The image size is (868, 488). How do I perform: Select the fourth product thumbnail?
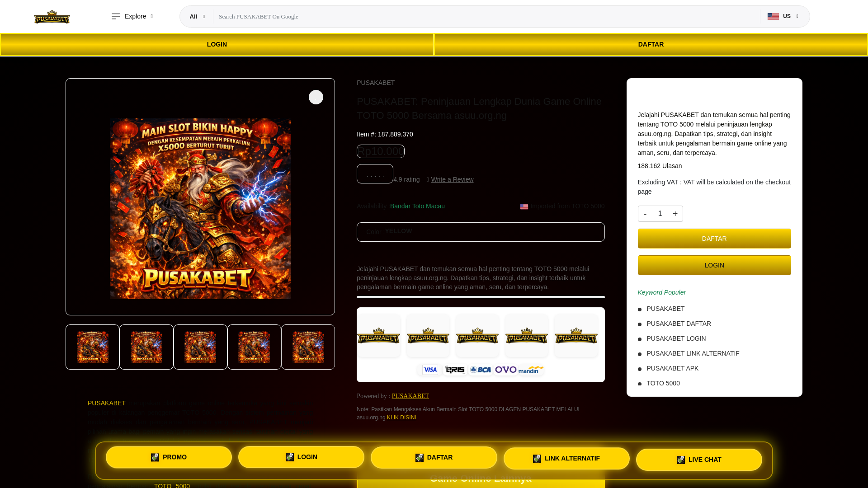(x=254, y=347)
